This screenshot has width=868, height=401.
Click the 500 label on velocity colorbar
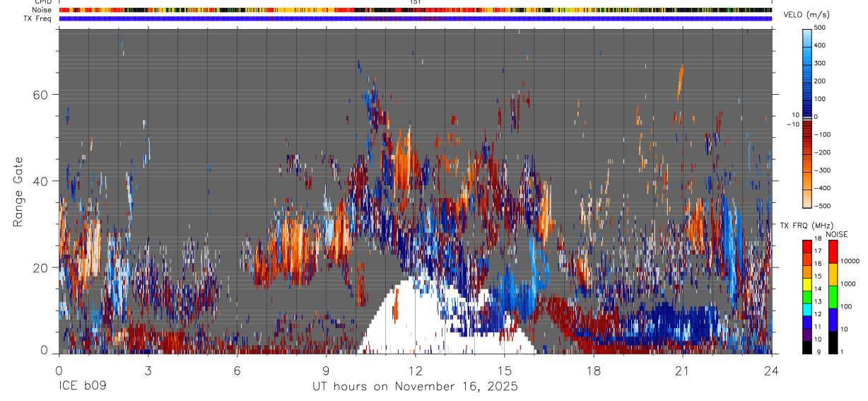(821, 28)
